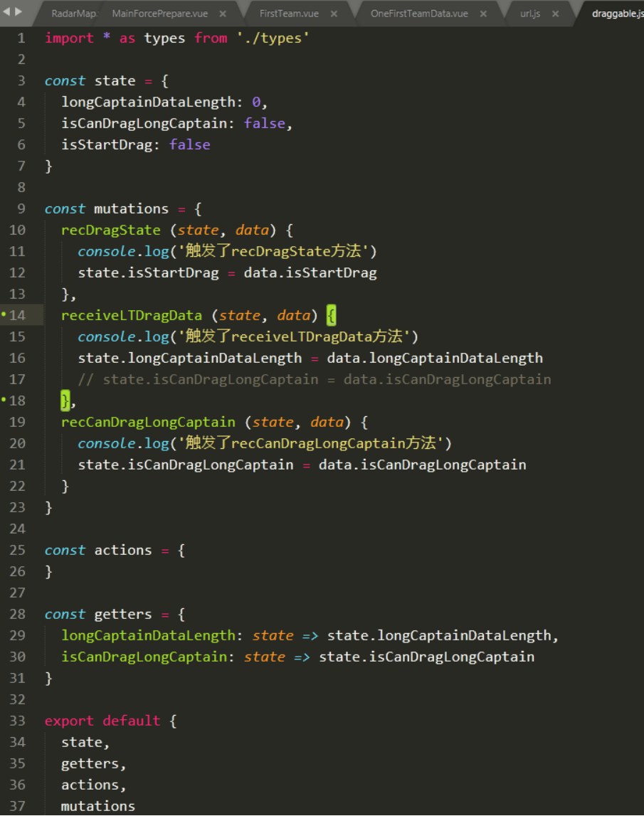Click the './types' string
This screenshot has width=644, height=816.
273,38
